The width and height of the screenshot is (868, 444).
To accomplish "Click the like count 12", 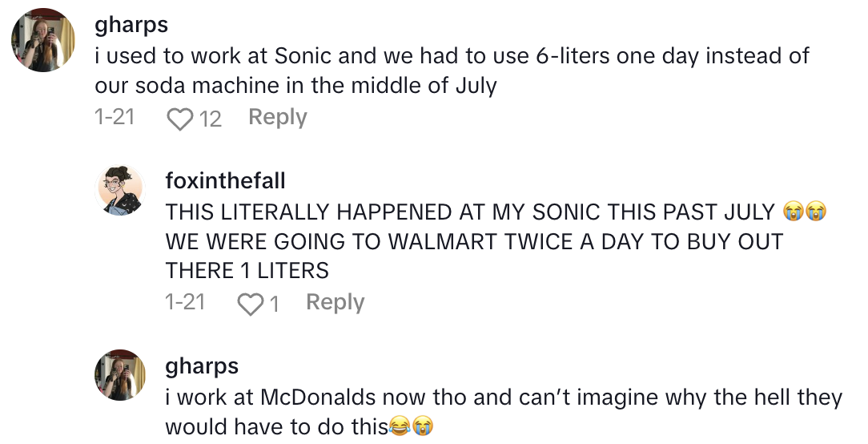I will coord(210,119).
